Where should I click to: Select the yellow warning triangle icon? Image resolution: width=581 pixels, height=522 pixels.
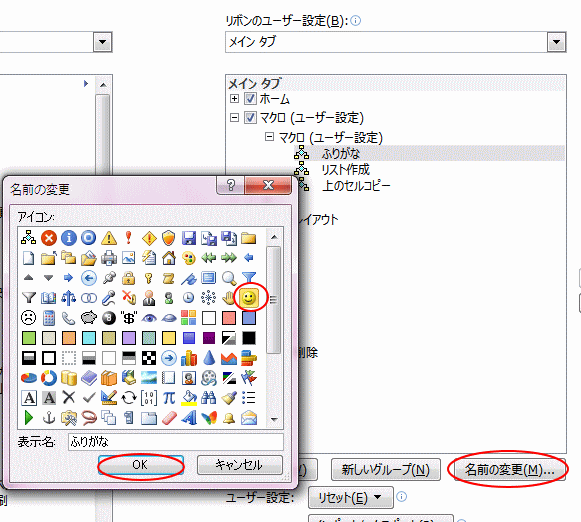[x=109, y=238]
